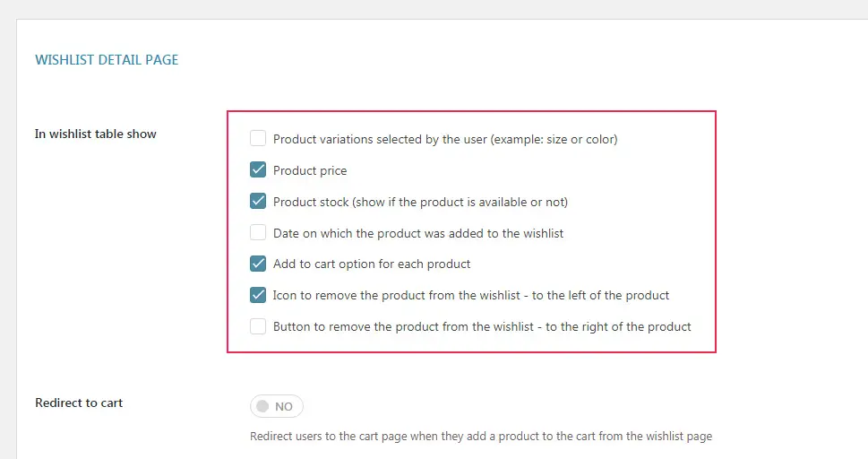The image size is (868, 459).
Task: Click the redirect users to cart description text
Action: click(x=481, y=437)
